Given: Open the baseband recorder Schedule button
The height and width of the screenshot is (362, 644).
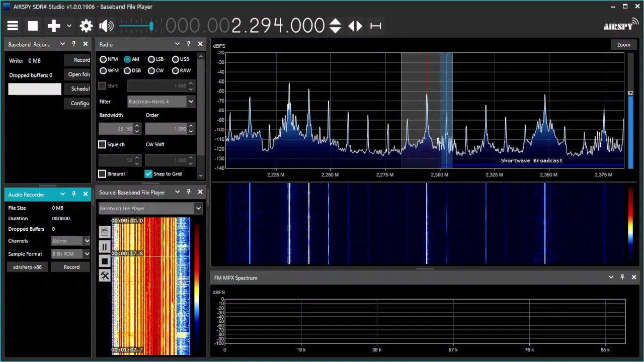Looking at the screenshot, I should [77, 89].
